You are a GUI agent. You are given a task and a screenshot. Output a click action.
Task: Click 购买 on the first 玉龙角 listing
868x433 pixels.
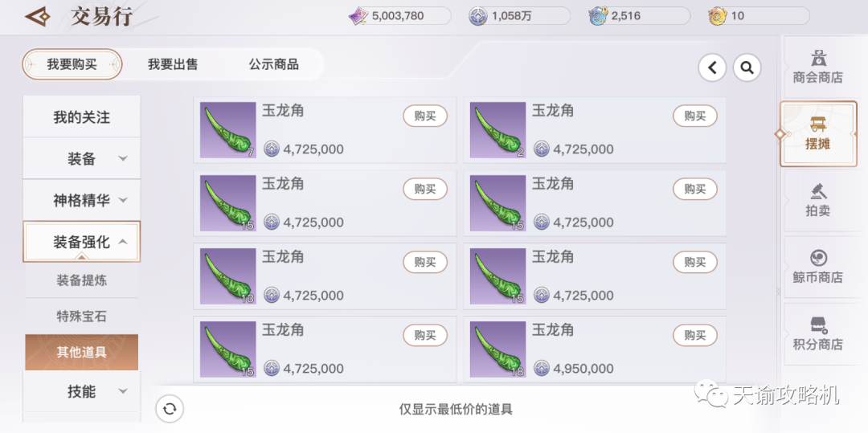pos(424,116)
